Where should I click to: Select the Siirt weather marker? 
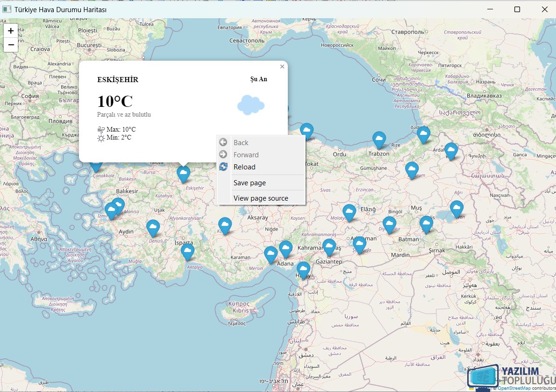(x=426, y=224)
